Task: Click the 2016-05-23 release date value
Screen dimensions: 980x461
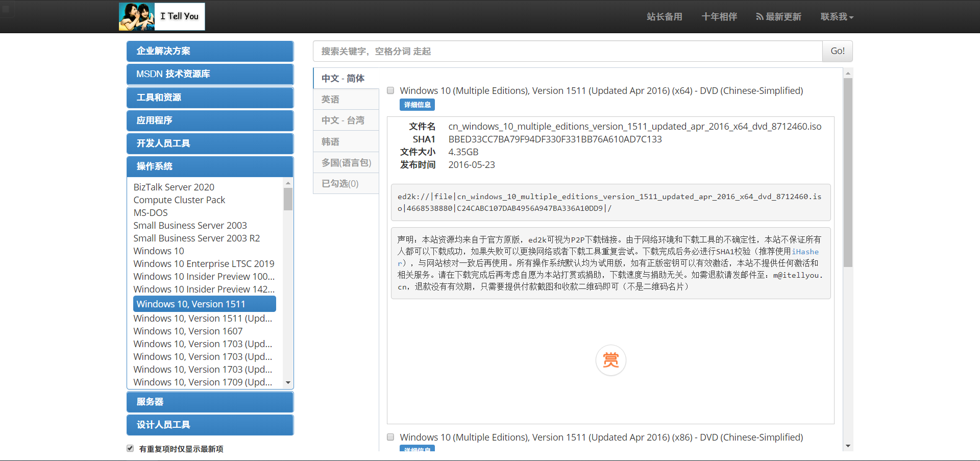Action: [472, 164]
